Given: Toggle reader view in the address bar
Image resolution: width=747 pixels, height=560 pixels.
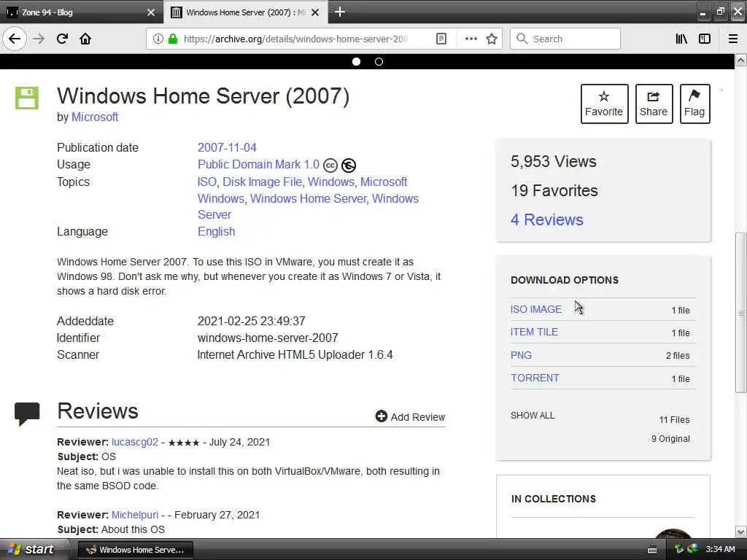Looking at the screenshot, I should coord(441,39).
